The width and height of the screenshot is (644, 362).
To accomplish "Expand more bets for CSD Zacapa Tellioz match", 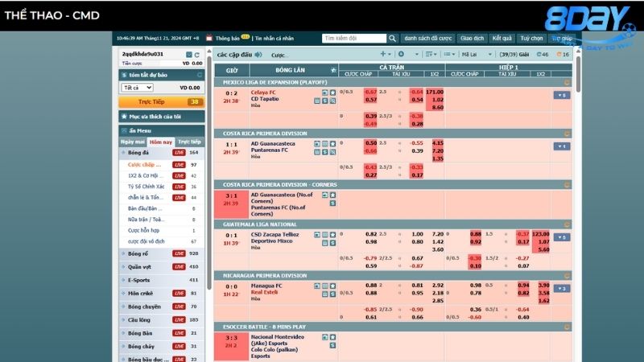I will click(561, 237).
